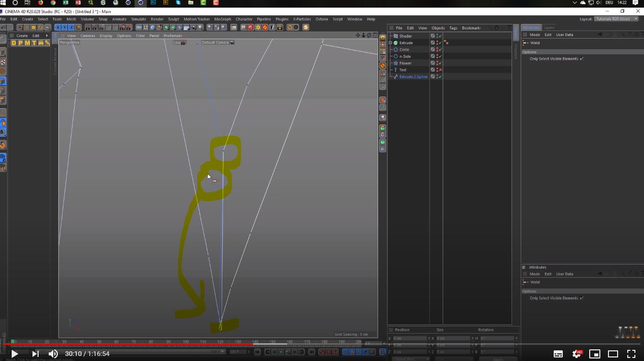This screenshot has width=644, height=361.
Task: Lock the Y axis
Action: pyautogui.click(x=64, y=27)
